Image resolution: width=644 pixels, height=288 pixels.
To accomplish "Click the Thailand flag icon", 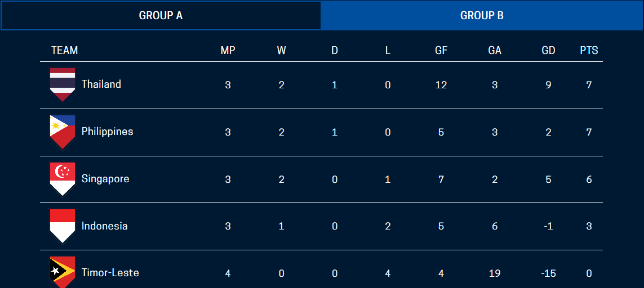I will [62, 84].
